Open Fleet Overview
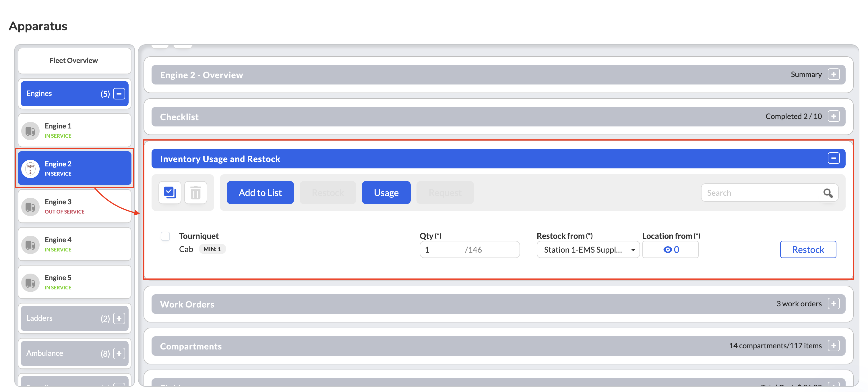868x392 pixels. click(74, 61)
